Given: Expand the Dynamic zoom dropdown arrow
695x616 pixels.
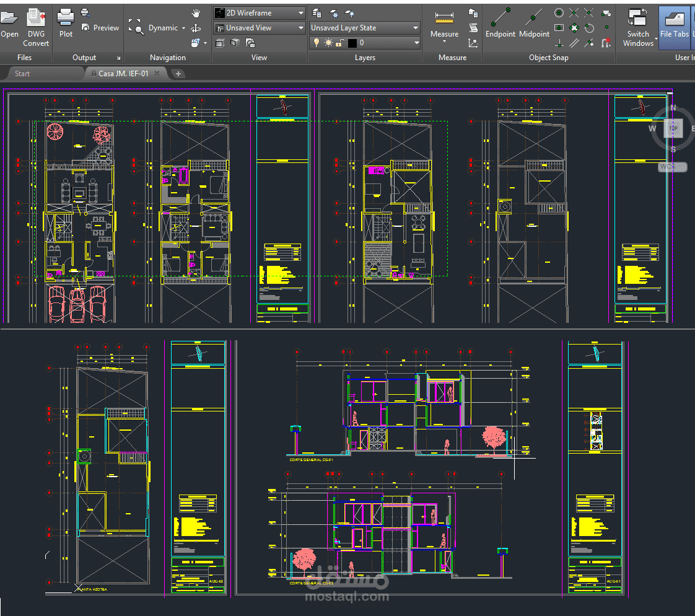Looking at the screenshot, I should pos(183,28).
